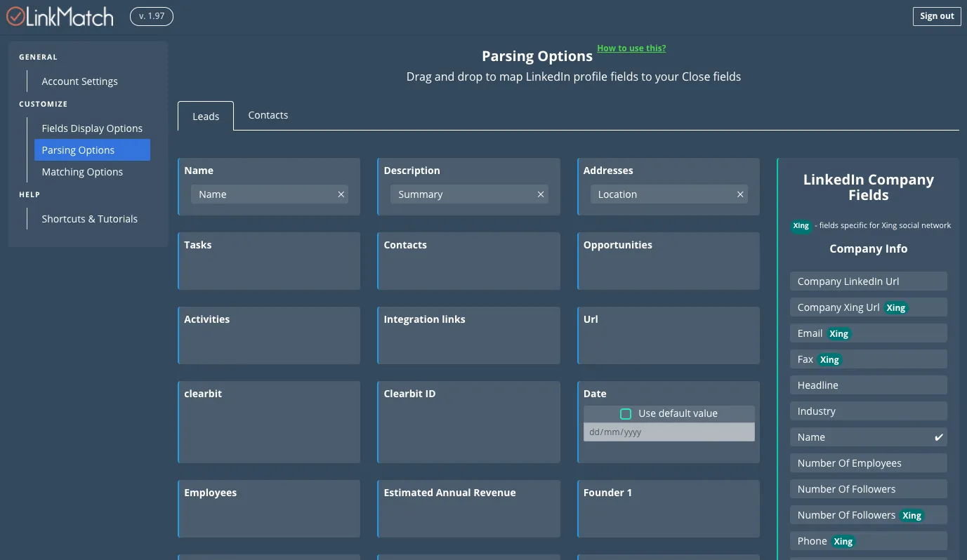Click the checked Name company field
The height and width of the screenshot is (560, 967).
[869, 437]
